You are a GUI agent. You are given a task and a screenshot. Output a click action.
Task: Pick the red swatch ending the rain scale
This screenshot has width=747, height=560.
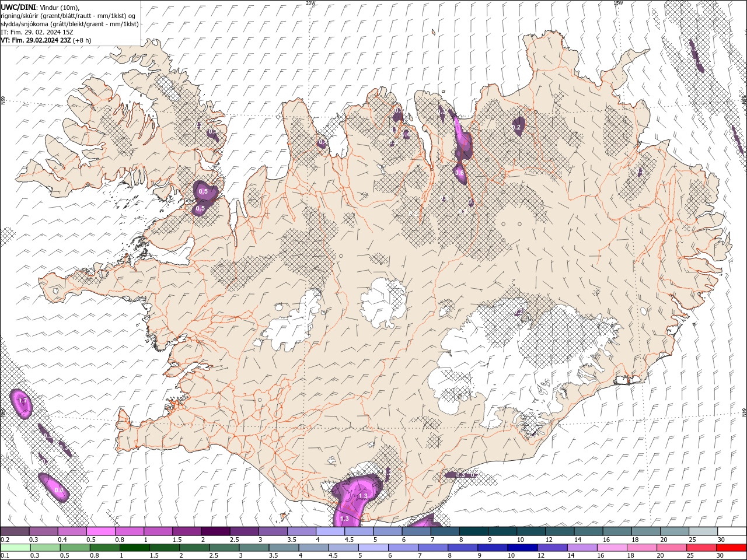(x=731, y=548)
